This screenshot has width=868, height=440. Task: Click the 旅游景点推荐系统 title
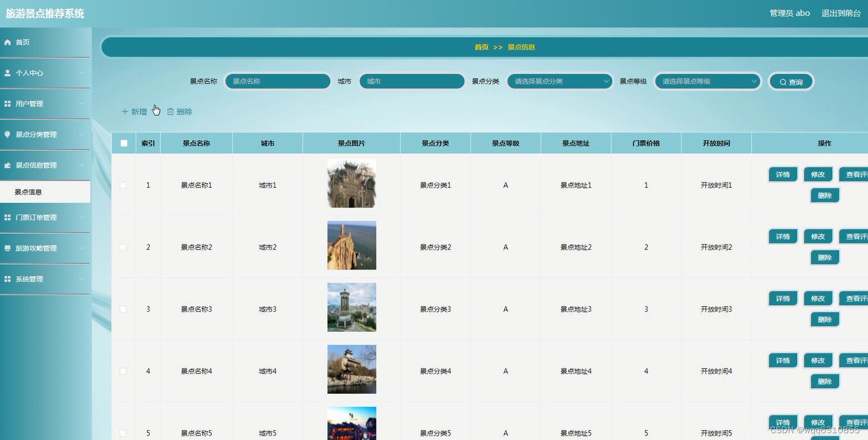coord(45,14)
